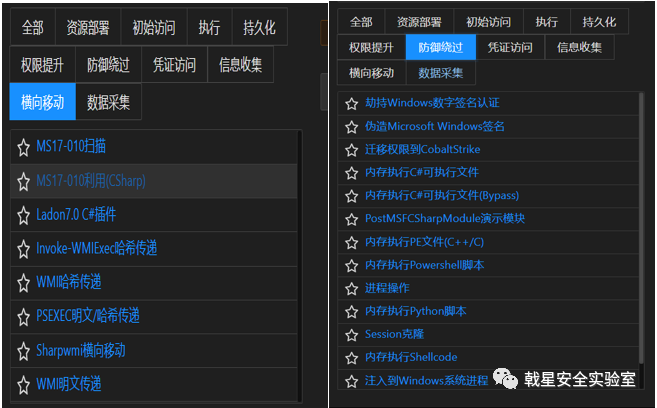Open the MS17-010扫描 module link
The width and height of the screenshot is (657, 408).
[x=71, y=147]
